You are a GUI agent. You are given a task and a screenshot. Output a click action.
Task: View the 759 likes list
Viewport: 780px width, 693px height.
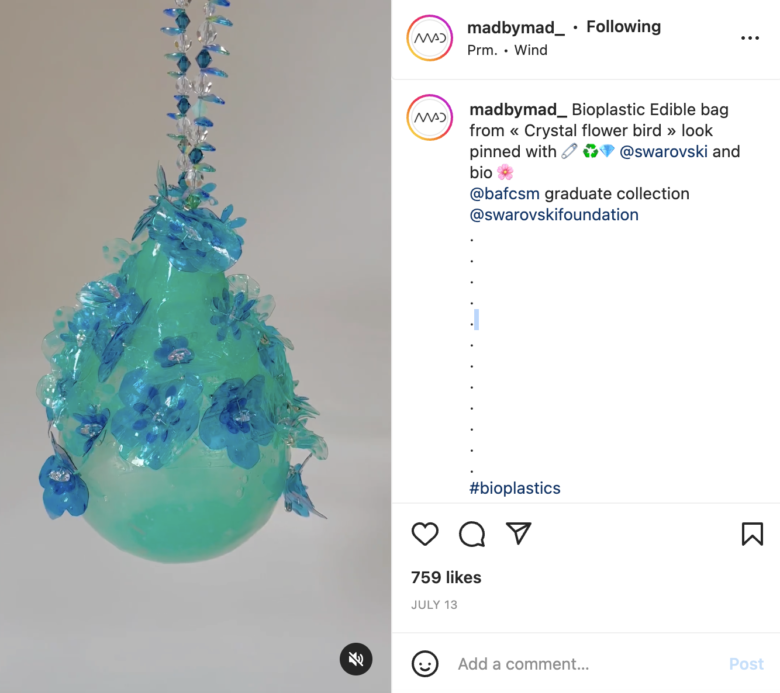point(446,577)
